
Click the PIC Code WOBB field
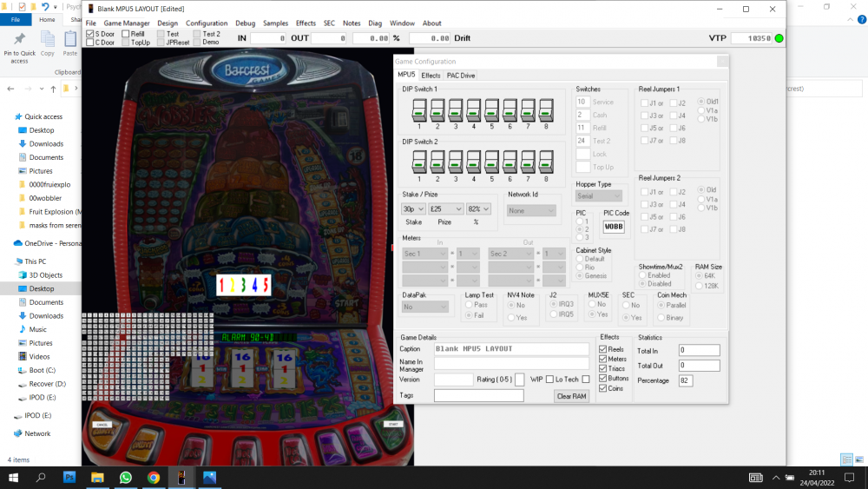point(614,227)
